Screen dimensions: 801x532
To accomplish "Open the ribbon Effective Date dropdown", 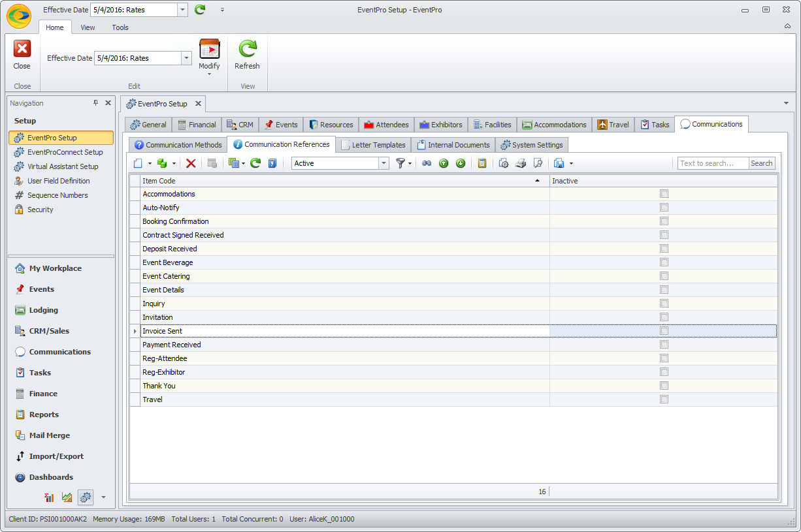I will click(187, 58).
